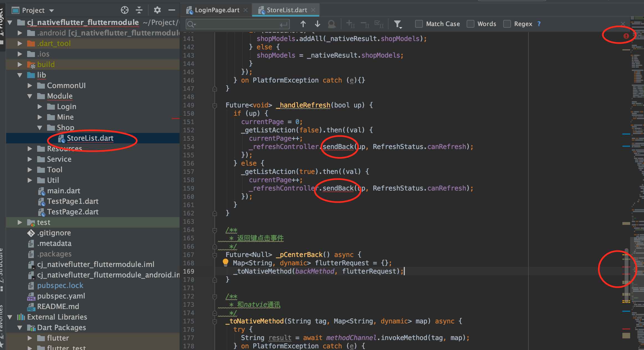Open search filter funnel icon
The width and height of the screenshot is (644, 350).
point(398,24)
